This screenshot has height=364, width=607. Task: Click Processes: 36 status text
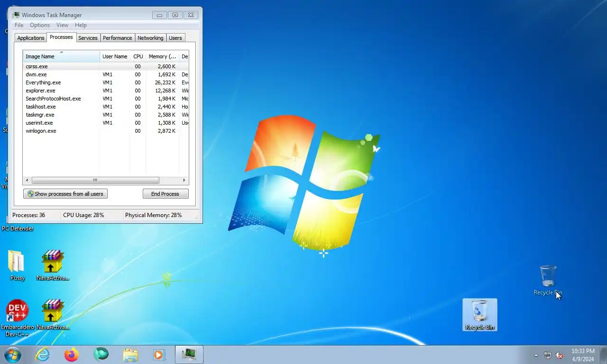click(x=28, y=215)
